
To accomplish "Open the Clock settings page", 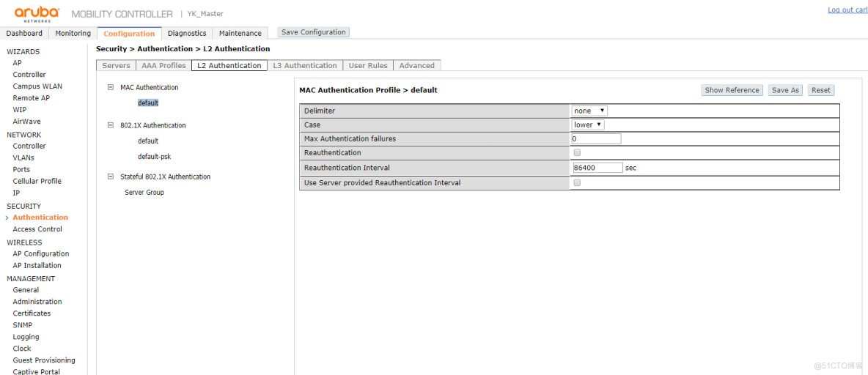I will coord(22,349).
